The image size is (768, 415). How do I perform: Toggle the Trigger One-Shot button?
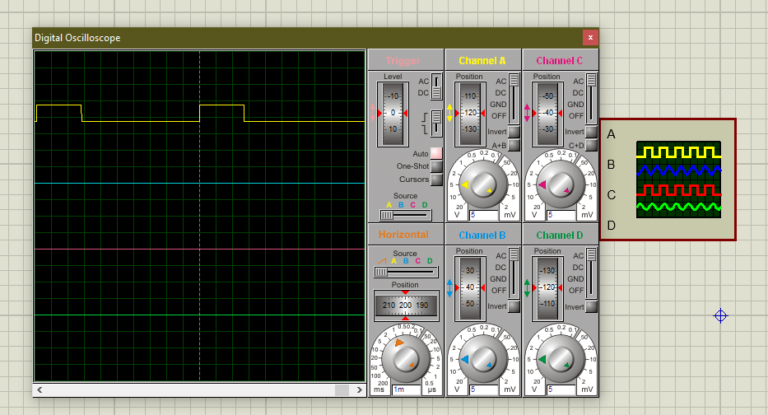point(436,166)
